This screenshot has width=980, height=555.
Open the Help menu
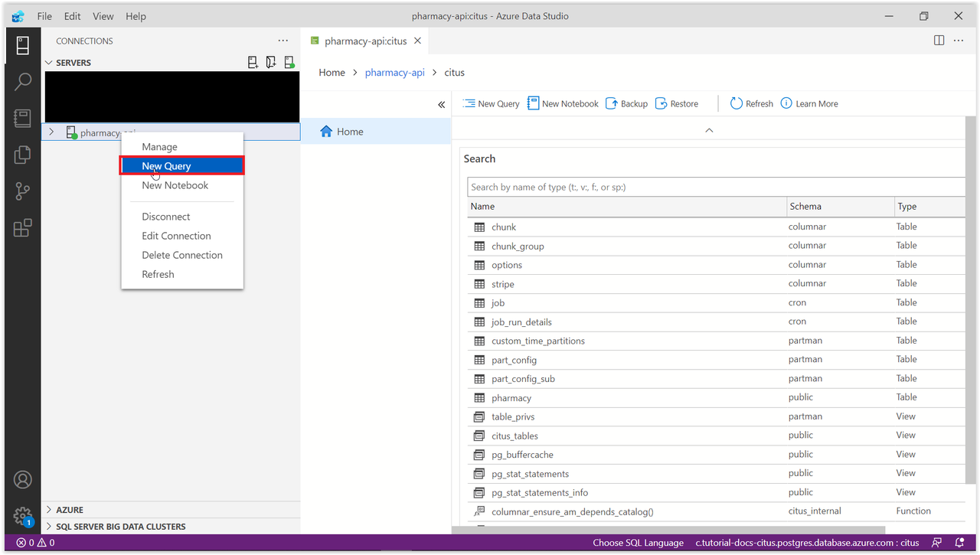tap(136, 16)
